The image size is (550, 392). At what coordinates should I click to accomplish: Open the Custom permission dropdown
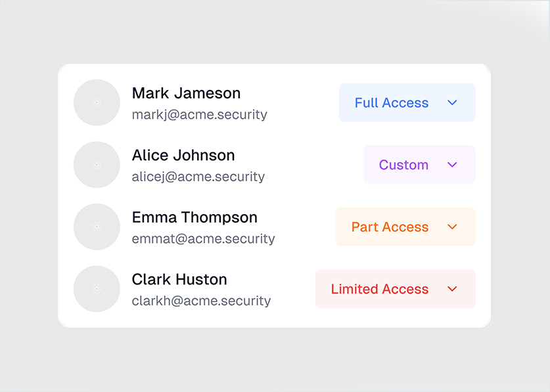419,165
